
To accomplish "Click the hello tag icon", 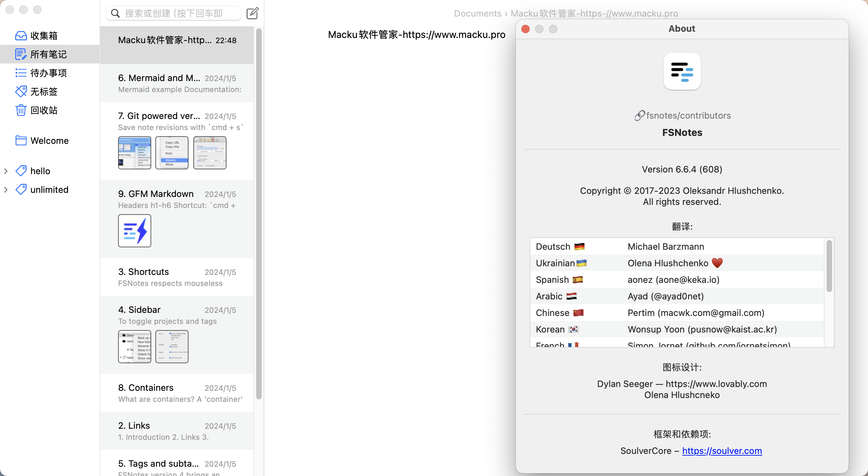I will tap(21, 171).
